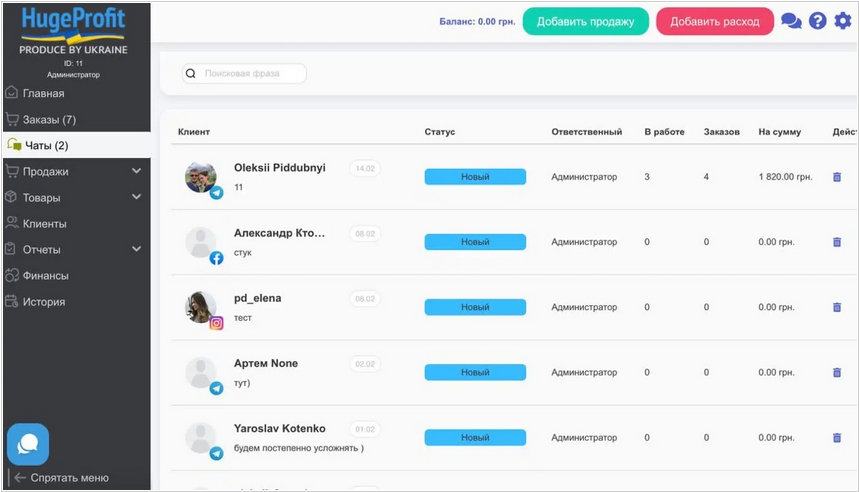Go to Заказы (7) menu item
This screenshot has height=492, width=859.
[x=49, y=120]
